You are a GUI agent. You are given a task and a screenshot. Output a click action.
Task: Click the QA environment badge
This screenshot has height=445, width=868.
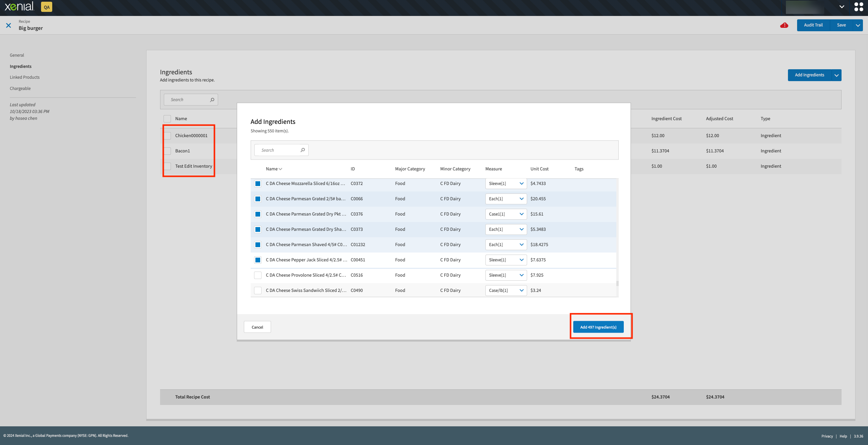(x=46, y=7)
